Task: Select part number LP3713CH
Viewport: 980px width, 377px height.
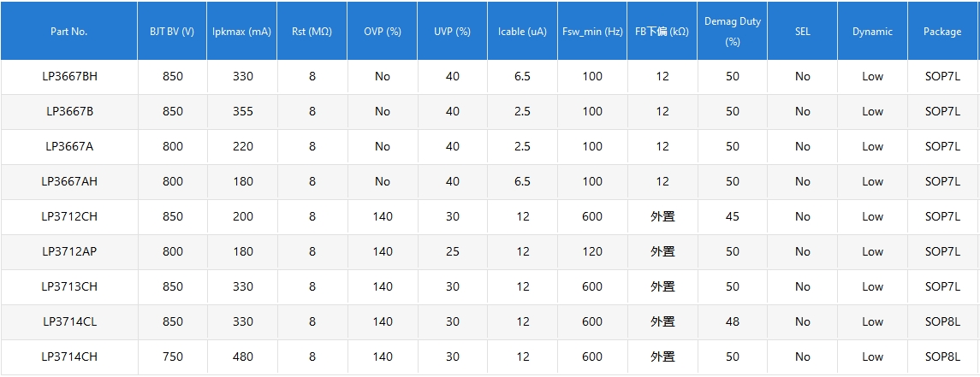Action: tap(69, 286)
